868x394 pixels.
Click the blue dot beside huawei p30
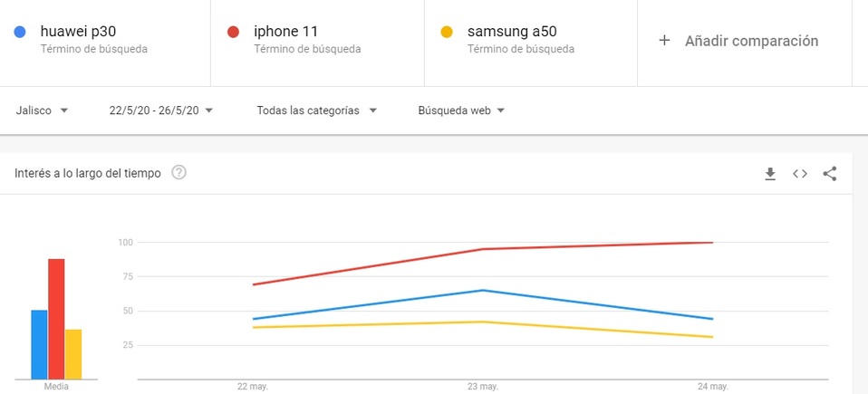click(x=20, y=33)
